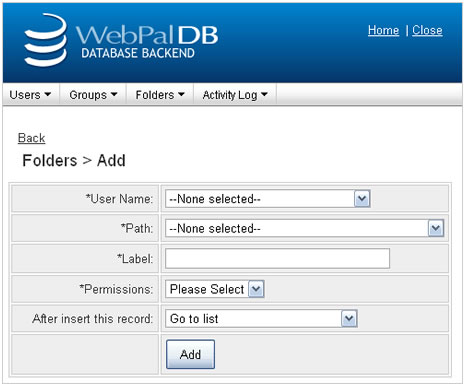Click the Close link in header

click(427, 30)
